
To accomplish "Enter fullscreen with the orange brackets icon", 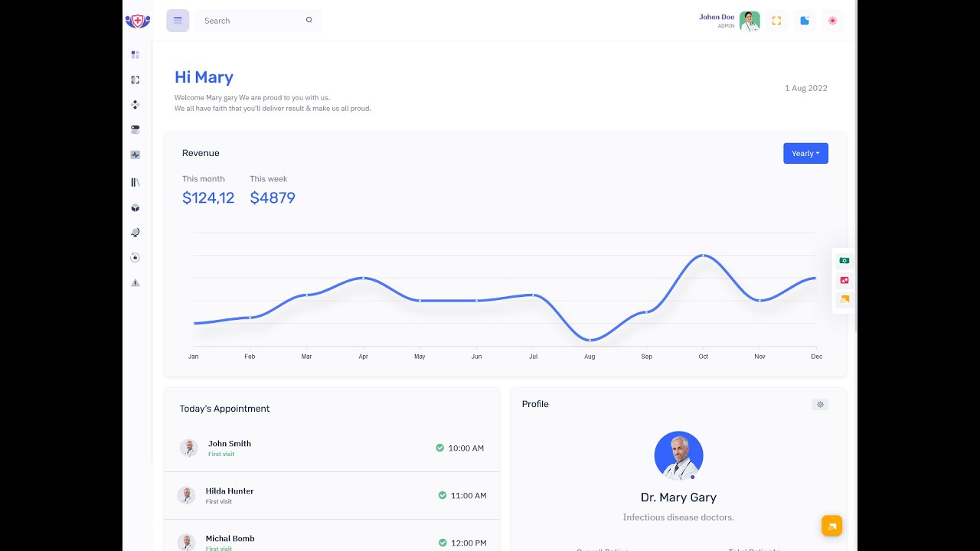I will 776,21.
